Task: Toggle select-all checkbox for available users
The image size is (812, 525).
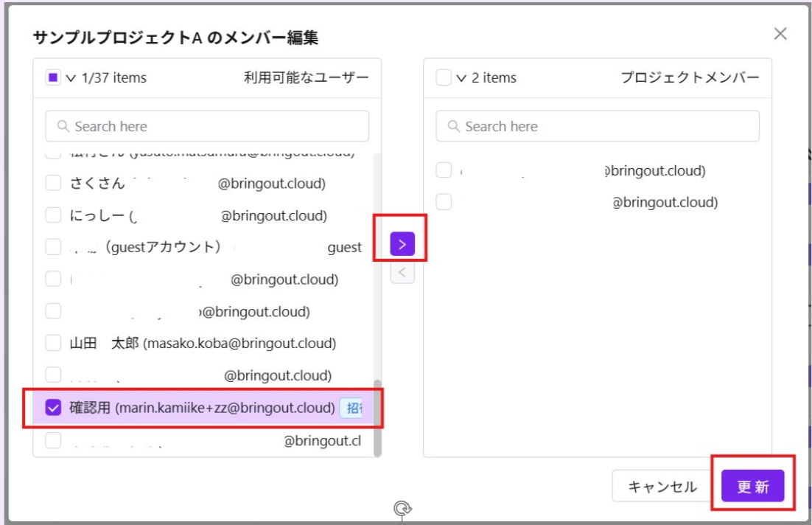Action: (x=53, y=77)
